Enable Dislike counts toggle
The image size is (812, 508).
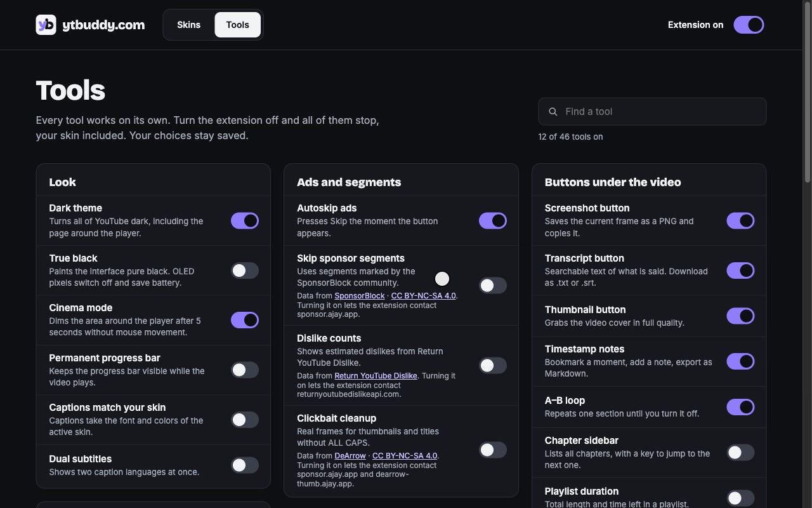493,366
